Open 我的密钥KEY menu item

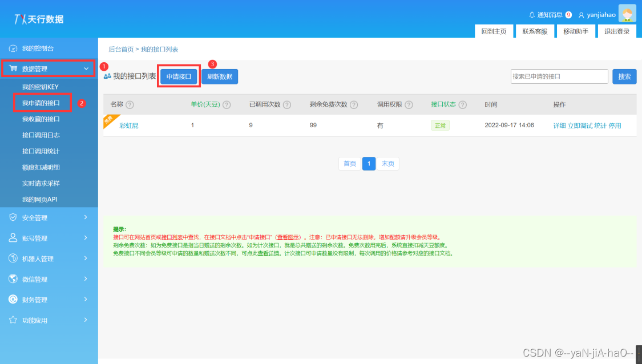(40, 87)
